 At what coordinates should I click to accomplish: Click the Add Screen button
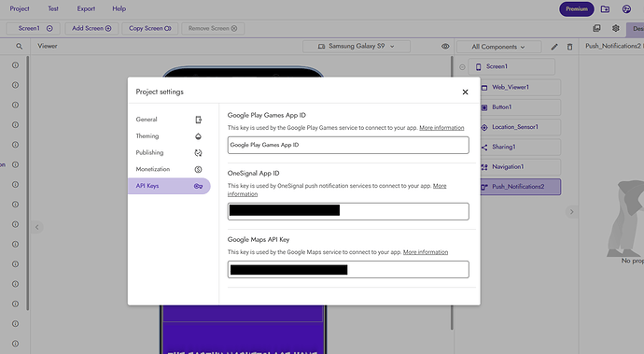click(x=91, y=28)
